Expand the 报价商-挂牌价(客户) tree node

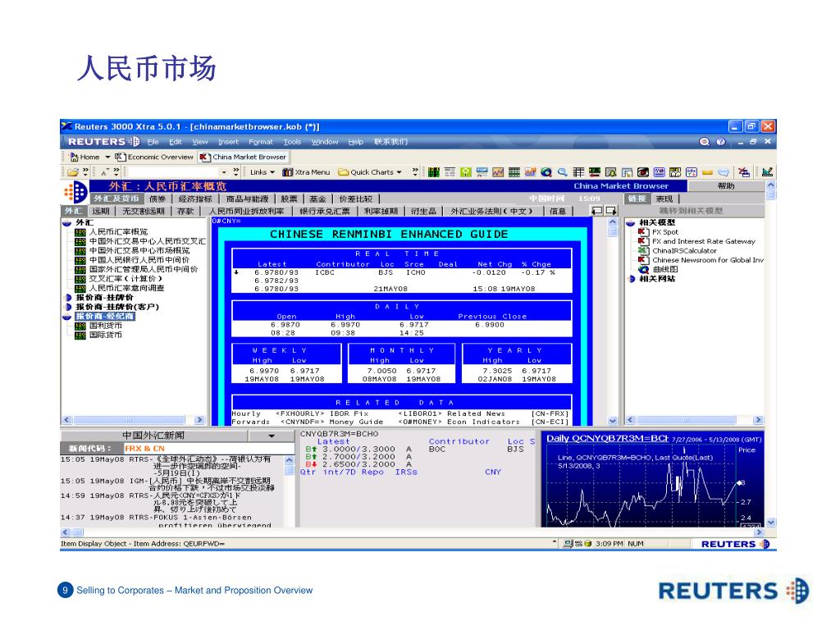click(x=67, y=307)
